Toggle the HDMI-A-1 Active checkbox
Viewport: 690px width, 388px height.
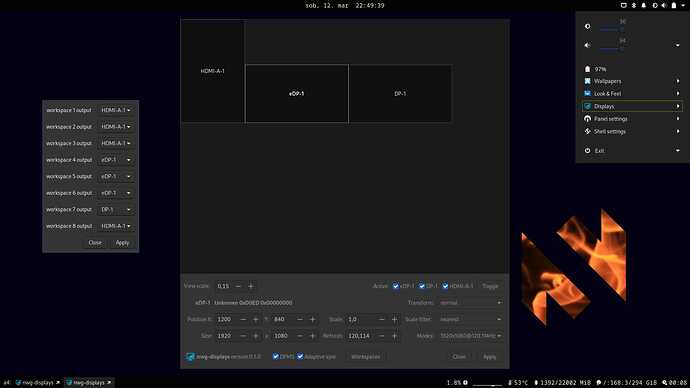445,286
